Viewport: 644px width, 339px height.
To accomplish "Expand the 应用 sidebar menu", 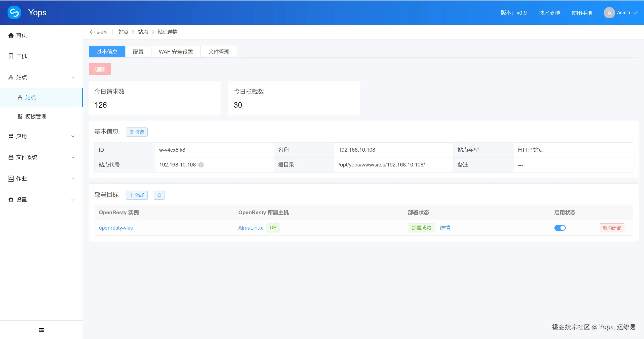I will [x=73, y=136].
